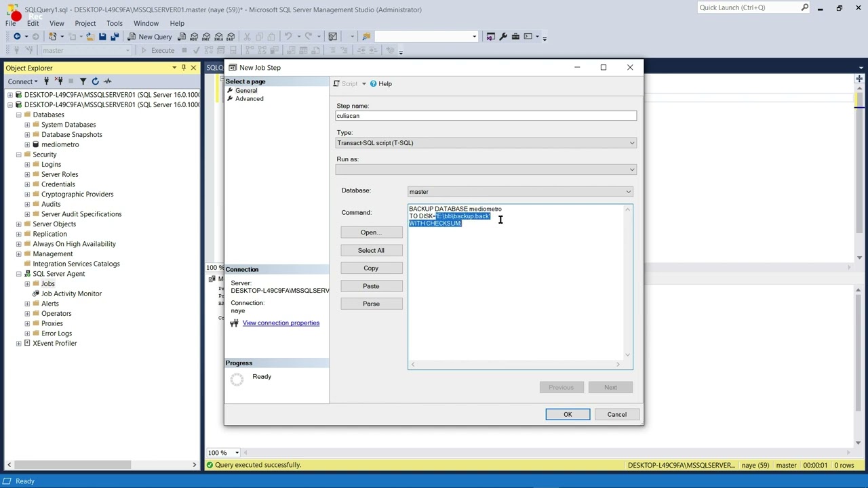Click the Step name input field

tap(486, 116)
